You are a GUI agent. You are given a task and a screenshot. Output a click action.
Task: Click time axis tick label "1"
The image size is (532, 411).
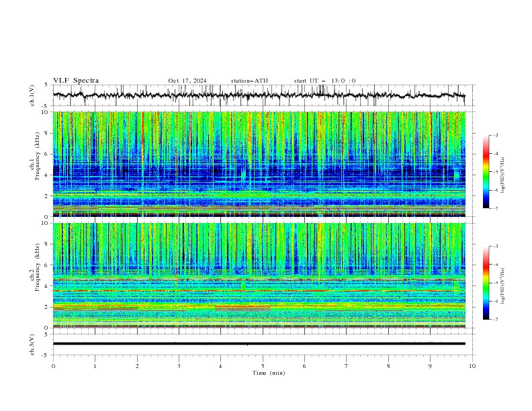click(95, 366)
